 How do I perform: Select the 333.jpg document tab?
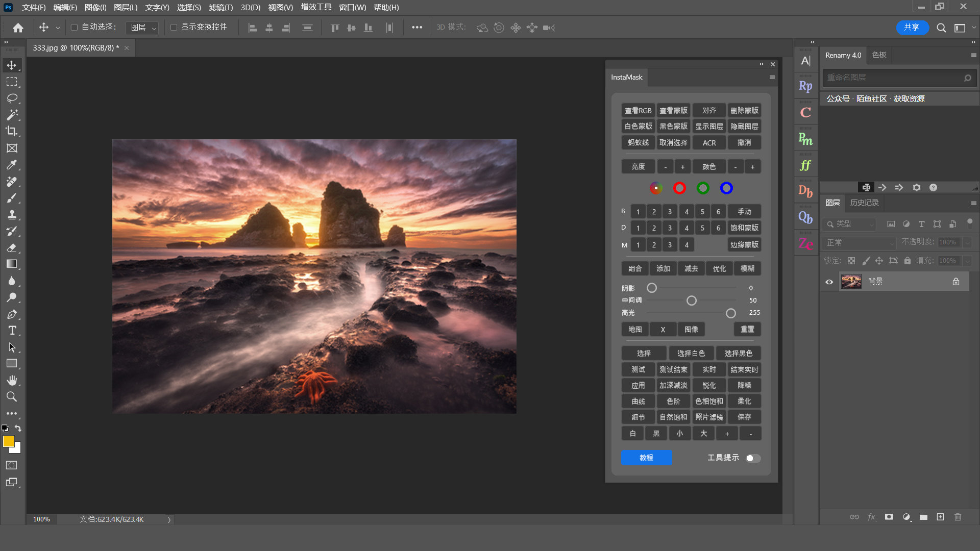point(76,47)
